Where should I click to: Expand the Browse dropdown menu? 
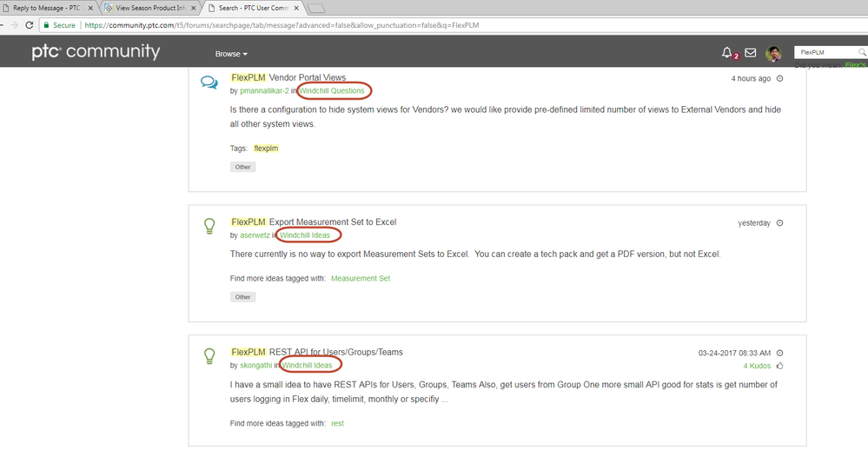point(231,54)
